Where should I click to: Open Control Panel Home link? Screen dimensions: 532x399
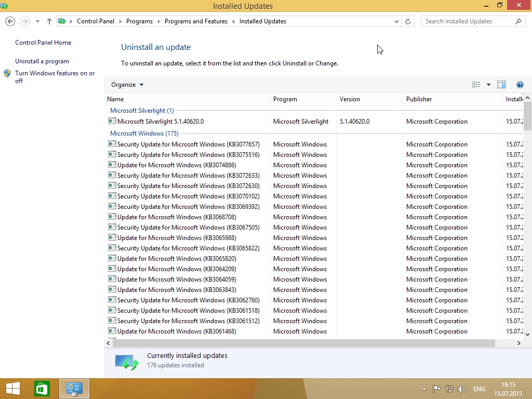pyautogui.click(x=43, y=43)
